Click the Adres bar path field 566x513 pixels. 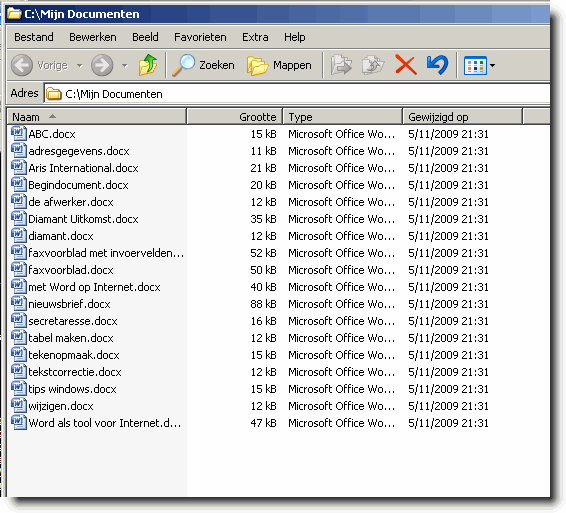coord(297,94)
